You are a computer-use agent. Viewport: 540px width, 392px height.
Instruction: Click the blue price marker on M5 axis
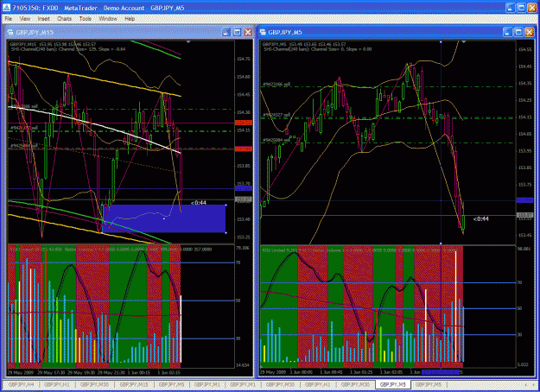(x=524, y=200)
